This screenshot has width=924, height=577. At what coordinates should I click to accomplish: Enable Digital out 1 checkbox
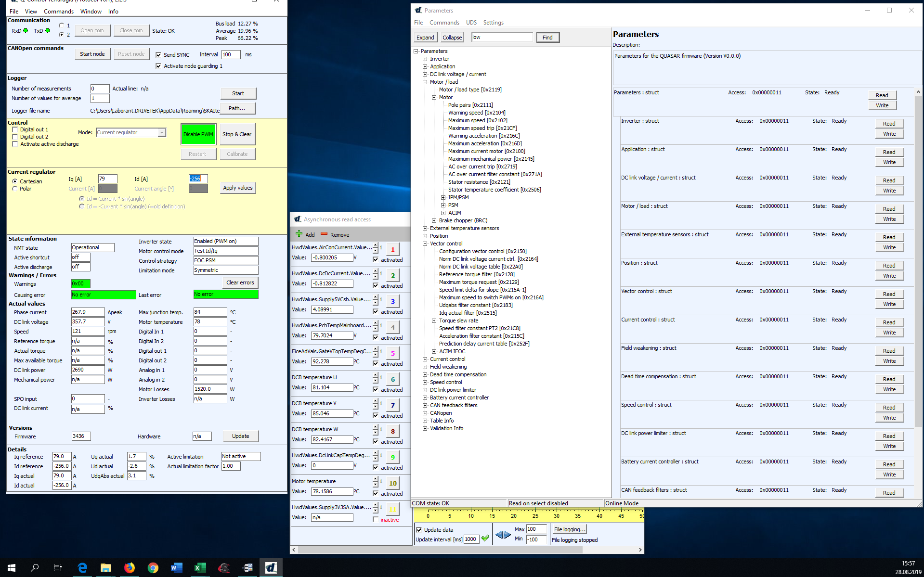15,129
